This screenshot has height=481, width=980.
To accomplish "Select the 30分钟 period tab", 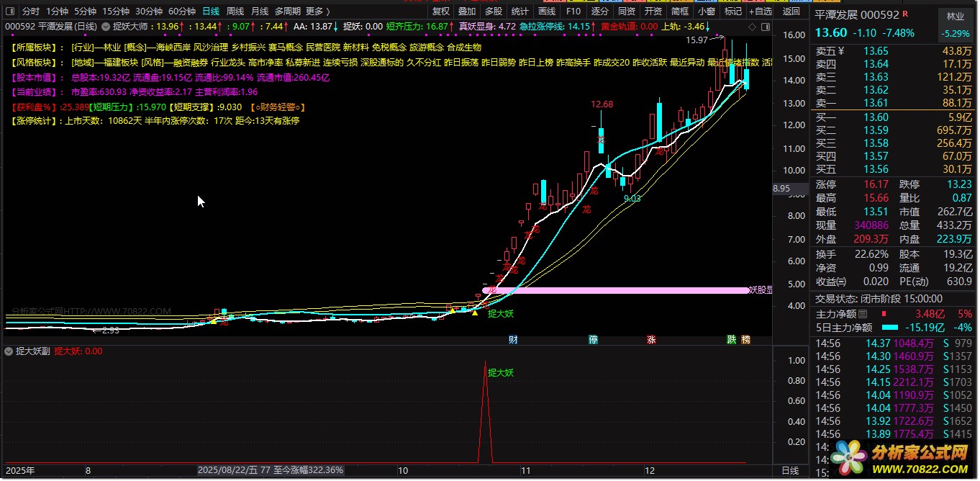I will tap(149, 12).
